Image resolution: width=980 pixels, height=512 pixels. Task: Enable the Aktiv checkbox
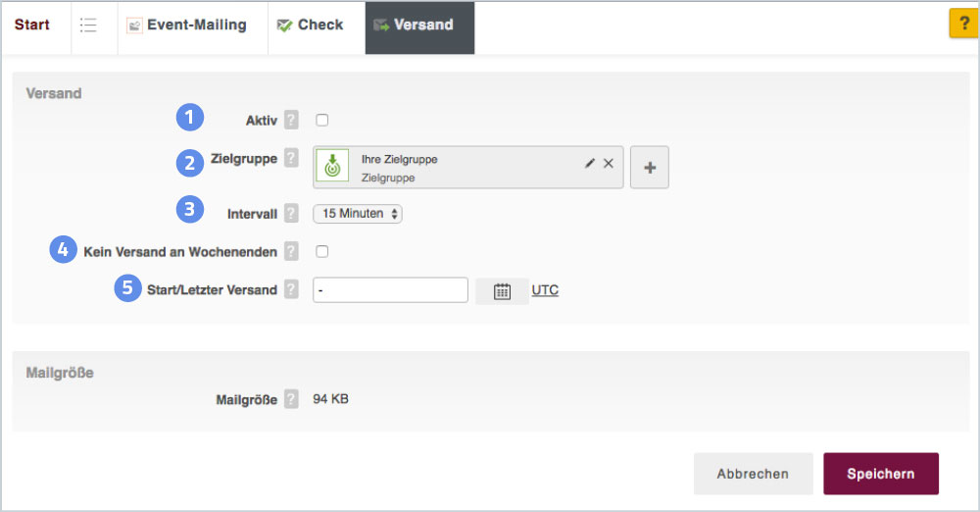322,121
